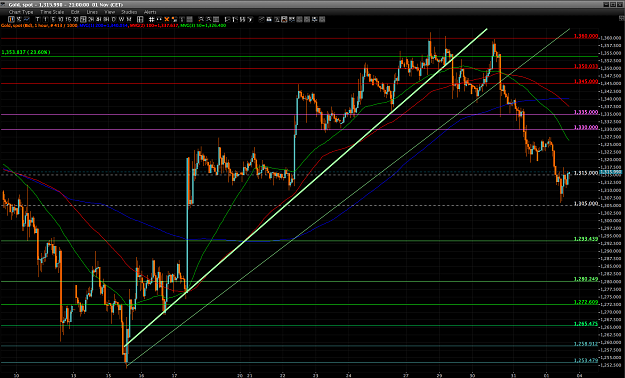Open the Alerts menu
625x378 pixels.
click(150, 12)
